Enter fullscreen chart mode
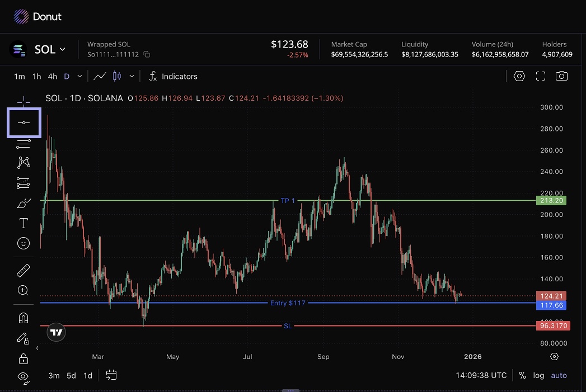 click(540, 76)
